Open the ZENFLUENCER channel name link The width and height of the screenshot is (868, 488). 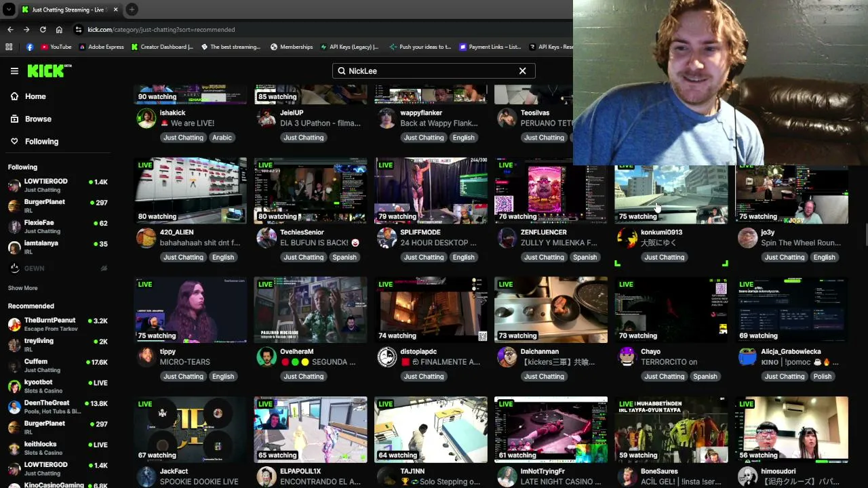(x=543, y=232)
